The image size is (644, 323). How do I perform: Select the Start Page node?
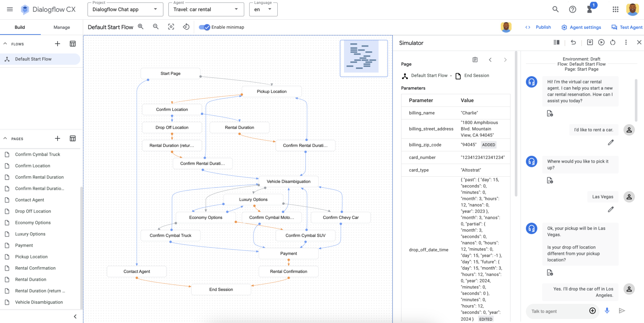click(x=170, y=73)
